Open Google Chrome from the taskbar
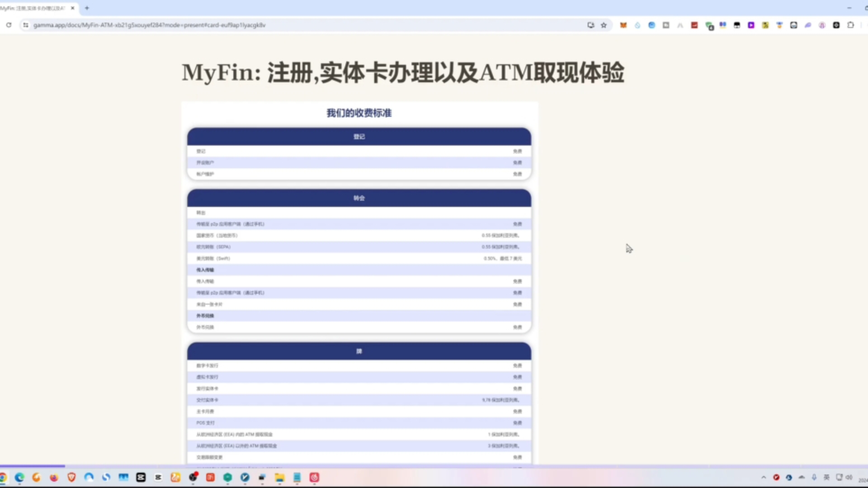 3,478
